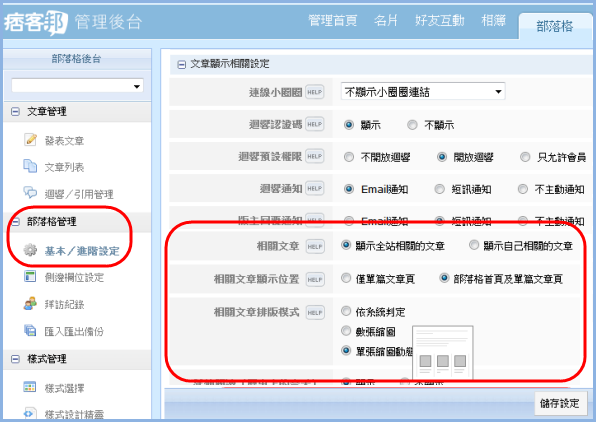Click the 匯入匯出備份 icon
This screenshot has height=422, width=596.
coord(30,330)
